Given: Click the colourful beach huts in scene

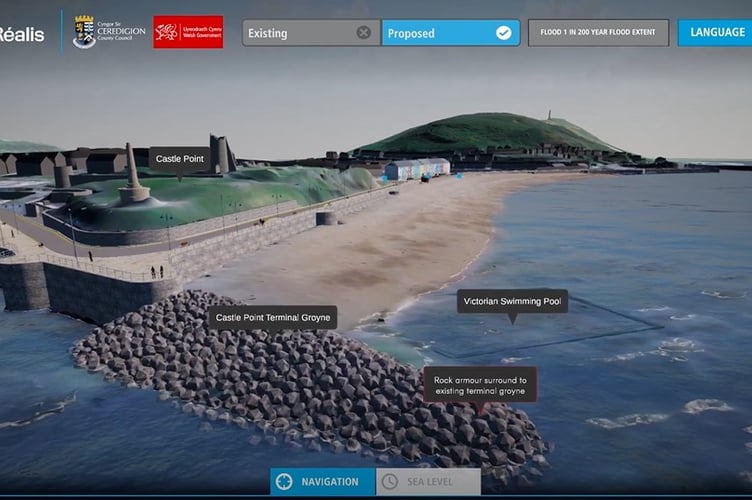Looking at the screenshot, I should pyautogui.click(x=417, y=169).
